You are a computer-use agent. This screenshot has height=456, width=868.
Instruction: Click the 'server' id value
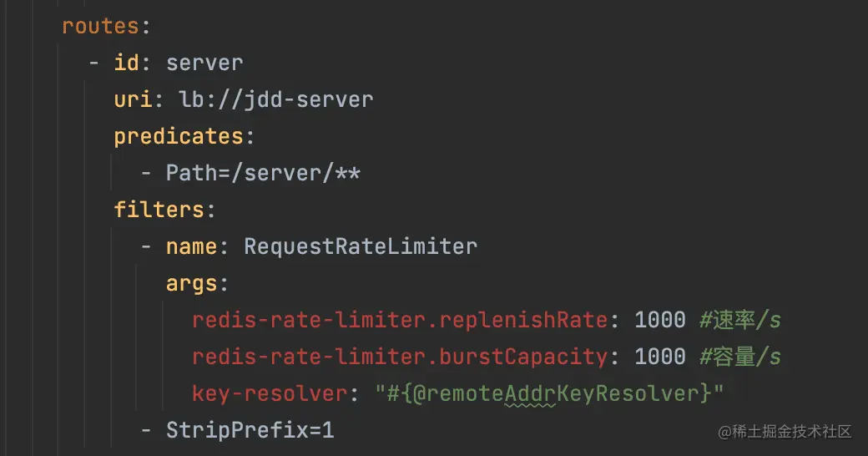click(204, 63)
